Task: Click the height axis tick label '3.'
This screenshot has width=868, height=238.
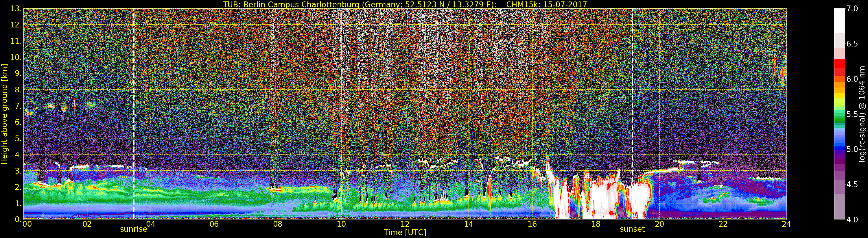Action: point(18,171)
